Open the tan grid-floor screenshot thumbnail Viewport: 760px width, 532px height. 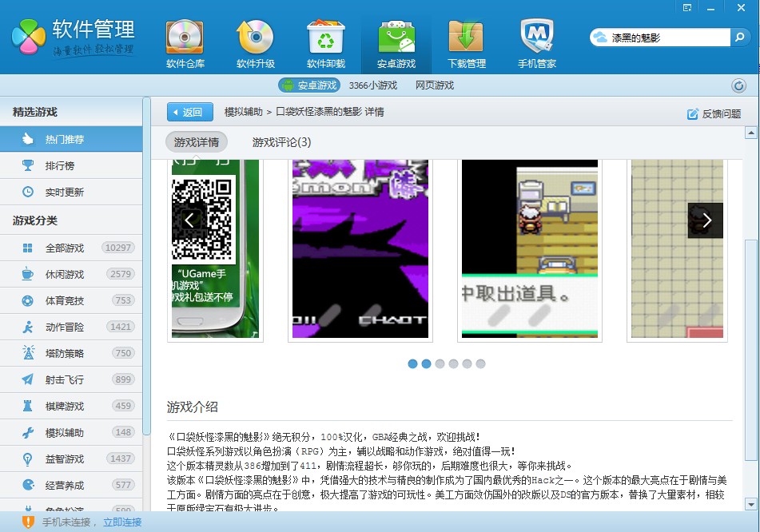[x=677, y=249]
